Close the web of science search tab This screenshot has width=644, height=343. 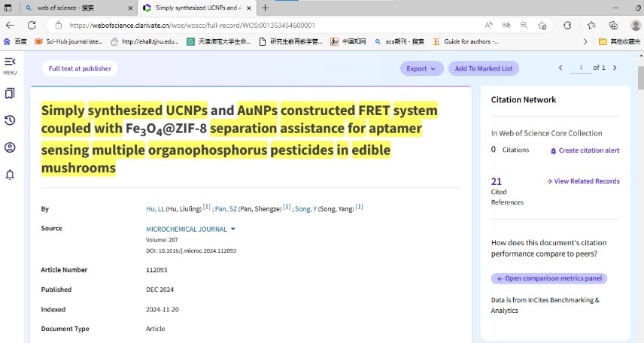point(130,8)
